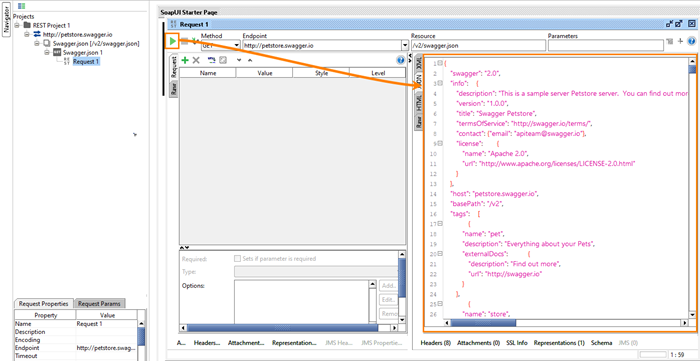Move the parameter down with the down arrow icon
Screen dimensions: 700x361
[239, 60]
